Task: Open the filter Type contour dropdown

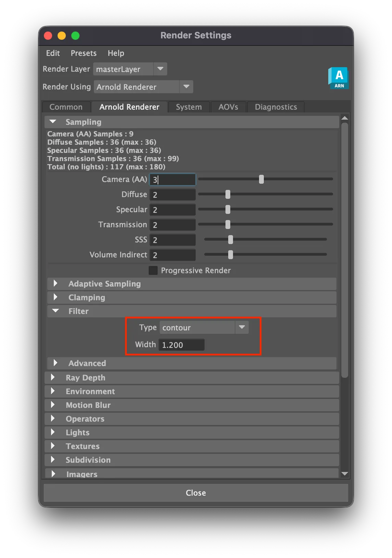Action: coord(204,327)
